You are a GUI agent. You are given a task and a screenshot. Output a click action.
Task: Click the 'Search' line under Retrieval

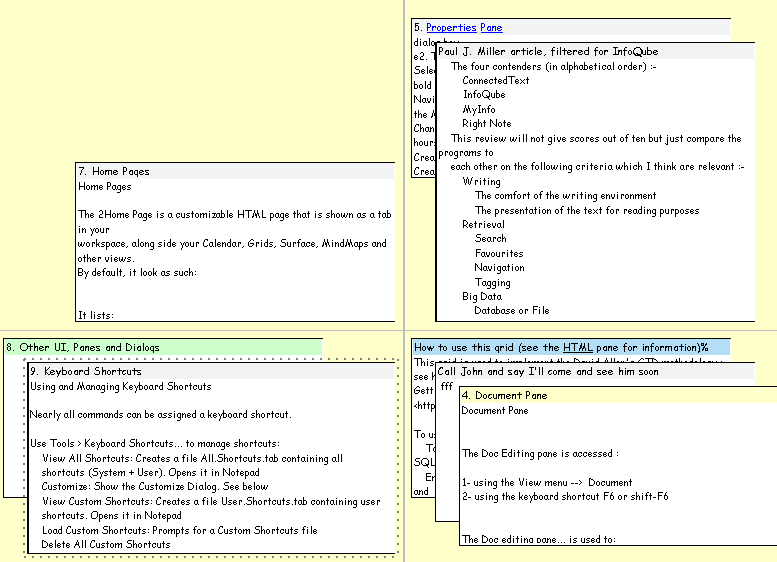(491, 238)
